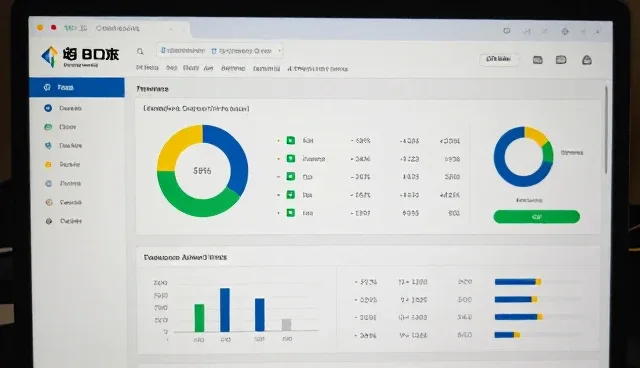
Task: Select the highlighted blue item in sidebar
Action: (77, 87)
